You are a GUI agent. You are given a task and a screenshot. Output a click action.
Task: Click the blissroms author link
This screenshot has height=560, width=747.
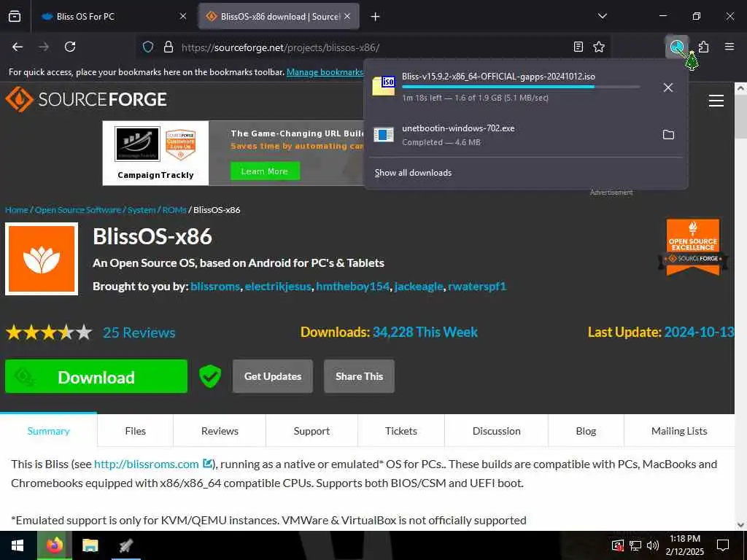[215, 286]
